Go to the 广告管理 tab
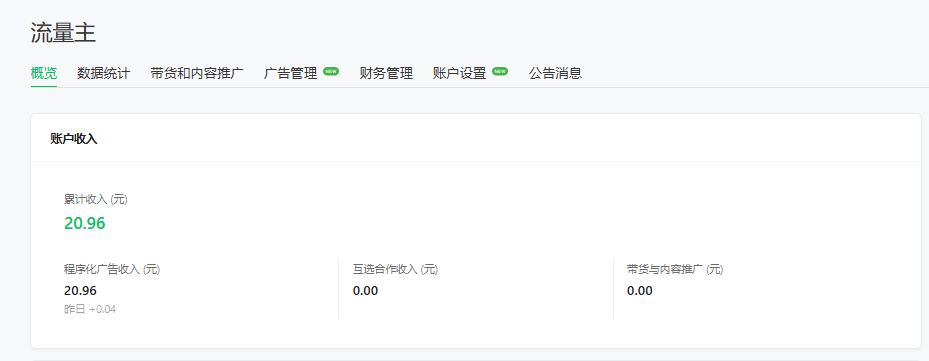Image resolution: width=929 pixels, height=361 pixels. tap(290, 74)
